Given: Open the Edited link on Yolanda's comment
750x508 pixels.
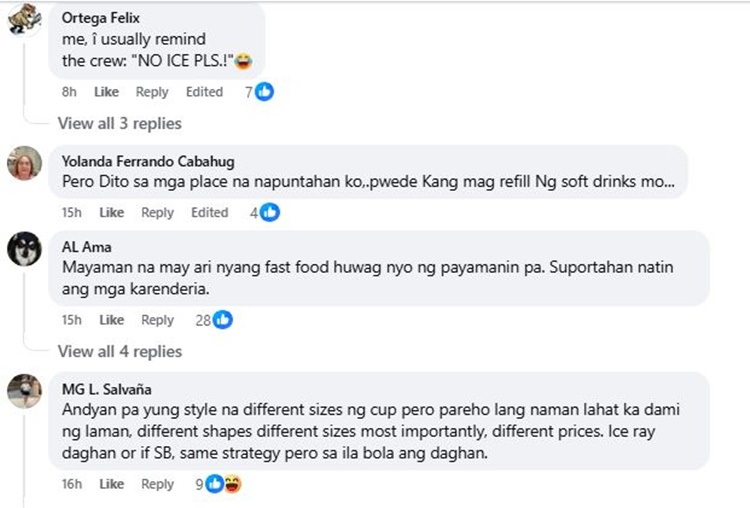Looking at the screenshot, I should [210, 212].
